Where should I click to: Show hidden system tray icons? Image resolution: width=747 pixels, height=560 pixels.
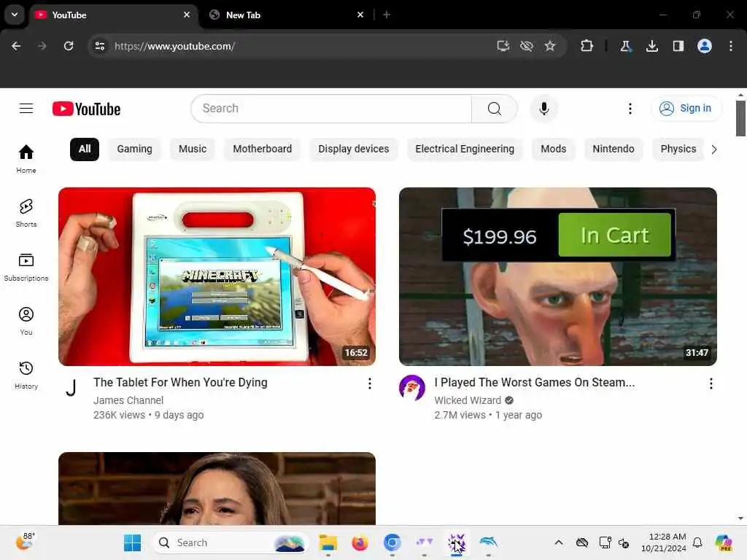click(x=558, y=542)
